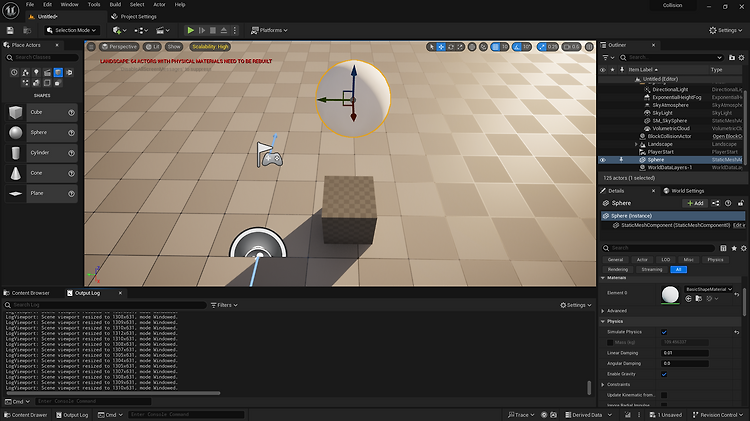Screen dimensions: 750x421
Task: Open the BasicShapeMaterial dropdown
Action: tap(708, 289)
